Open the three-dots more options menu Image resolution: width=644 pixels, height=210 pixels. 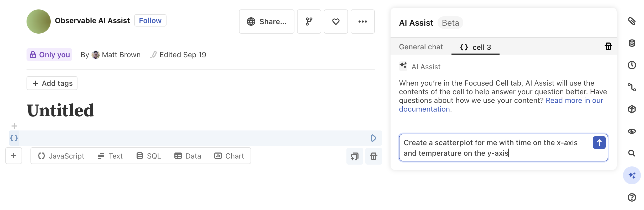coord(362,22)
